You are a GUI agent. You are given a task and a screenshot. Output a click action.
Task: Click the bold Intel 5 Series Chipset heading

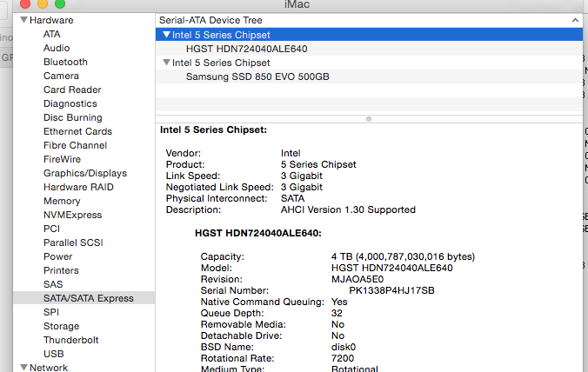click(x=213, y=130)
